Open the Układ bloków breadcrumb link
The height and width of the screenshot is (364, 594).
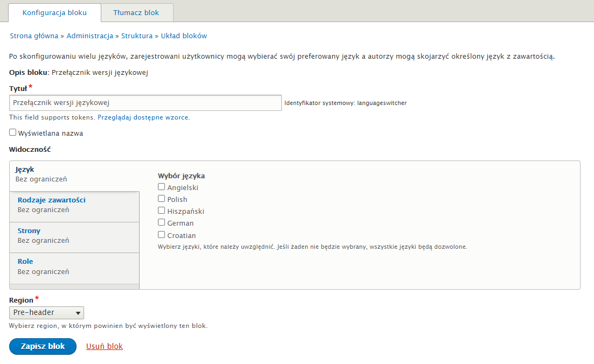tap(184, 36)
